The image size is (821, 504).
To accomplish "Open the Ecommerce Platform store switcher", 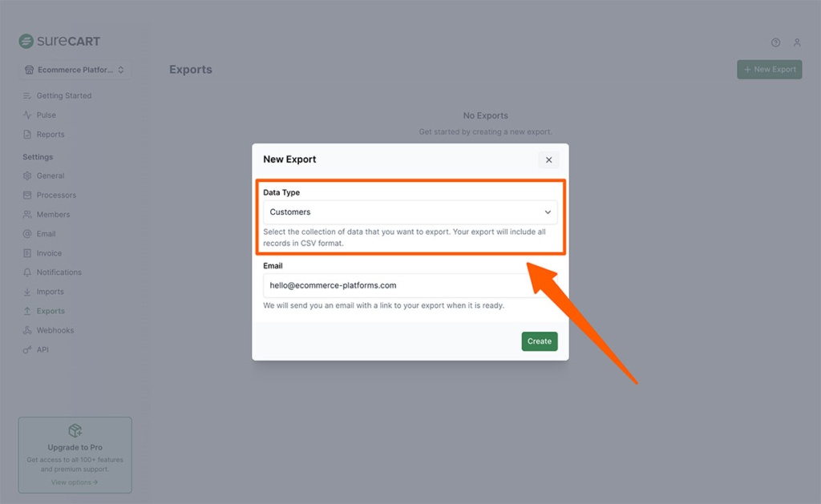I will click(x=75, y=70).
